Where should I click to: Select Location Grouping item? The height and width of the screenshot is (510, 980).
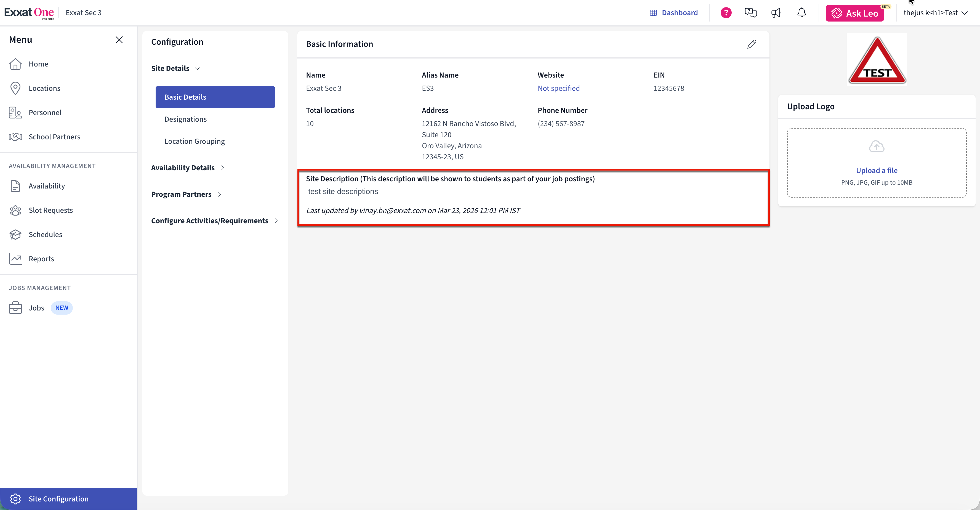pos(195,141)
